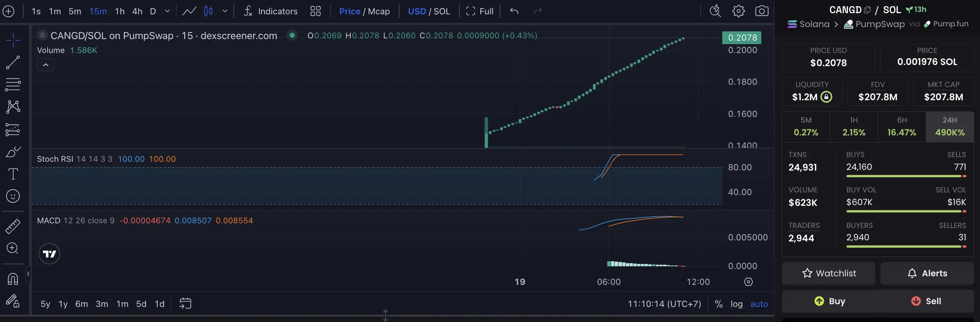This screenshot has height=322, width=980.
Task: Toggle log scale on price axis
Action: (737, 304)
